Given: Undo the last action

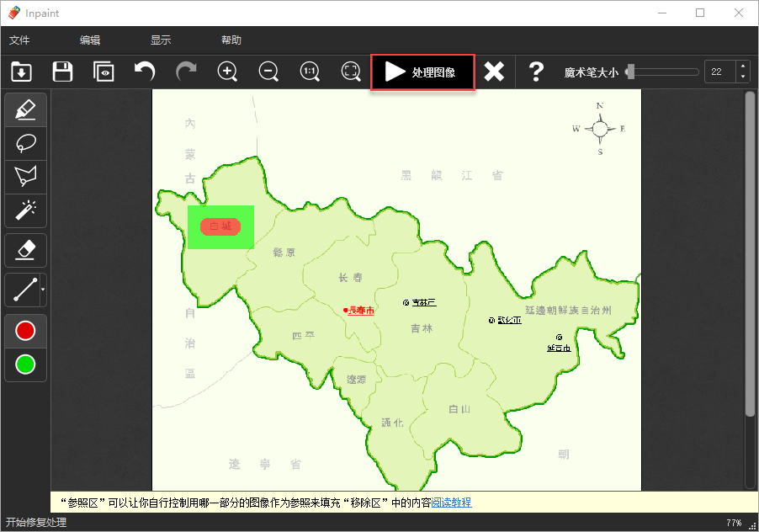Looking at the screenshot, I should tap(145, 72).
